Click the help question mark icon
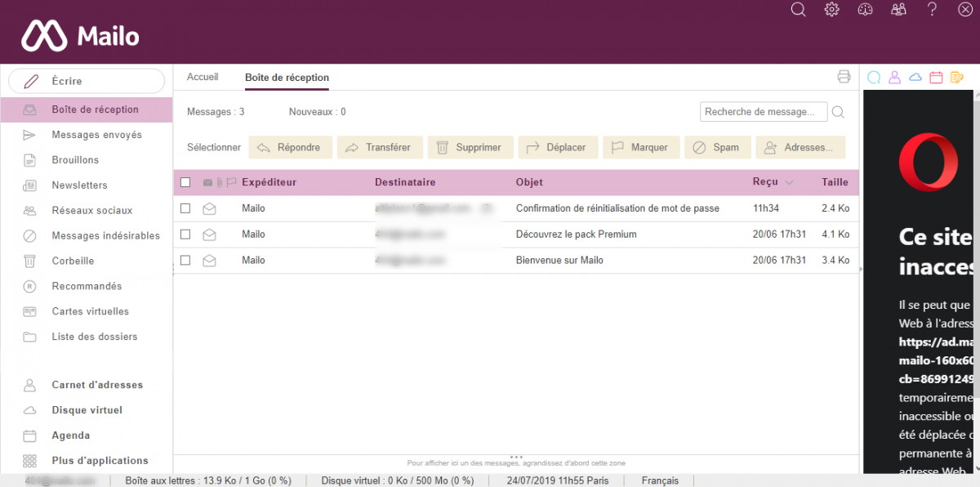The height and width of the screenshot is (487, 980). pyautogui.click(x=932, y=10)
